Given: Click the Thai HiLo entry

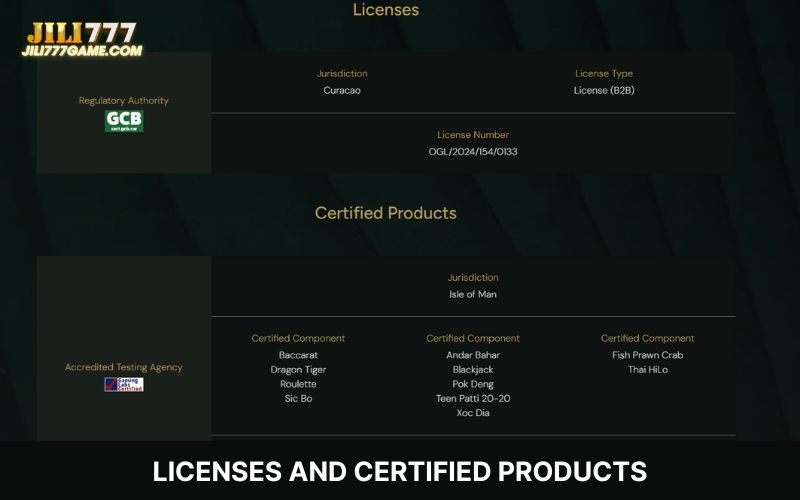Looking at the screenshot, I should [x=648, y=370].
